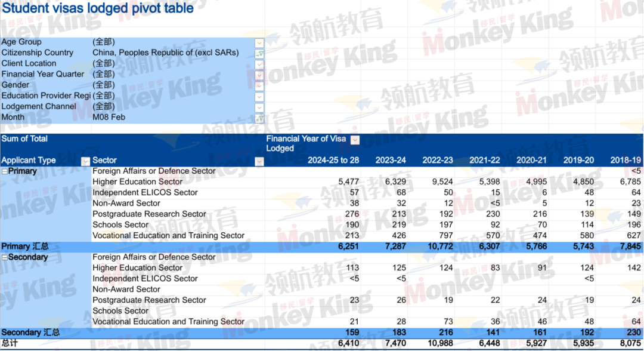
Task: Click the cell showing 276
Action: 352,214
